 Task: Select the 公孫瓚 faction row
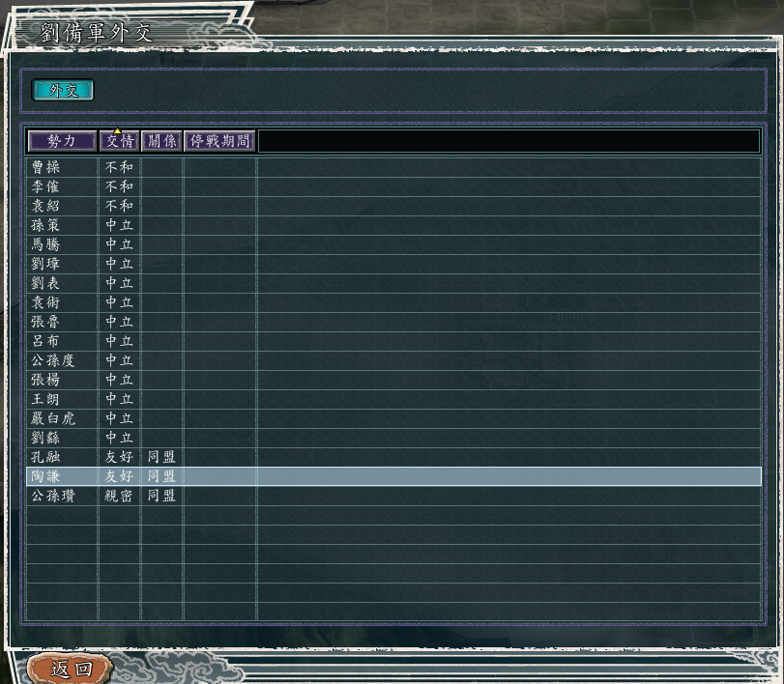[x=393, y=496]
